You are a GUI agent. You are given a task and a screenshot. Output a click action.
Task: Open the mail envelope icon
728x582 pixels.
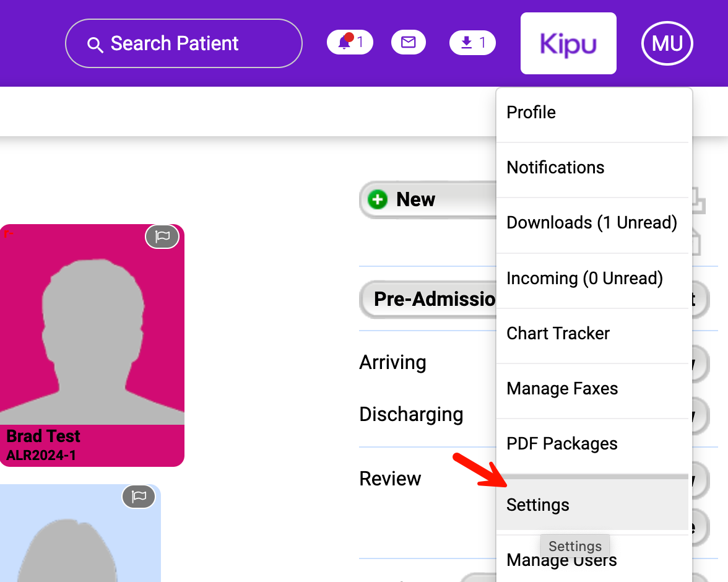408,43
